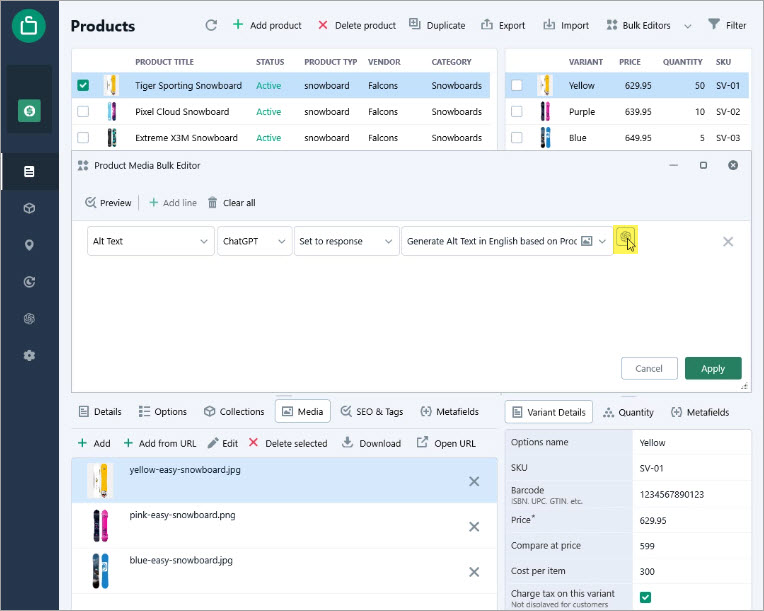
Task: Click Add product in toolbar
Action: (x=267, y=25)
